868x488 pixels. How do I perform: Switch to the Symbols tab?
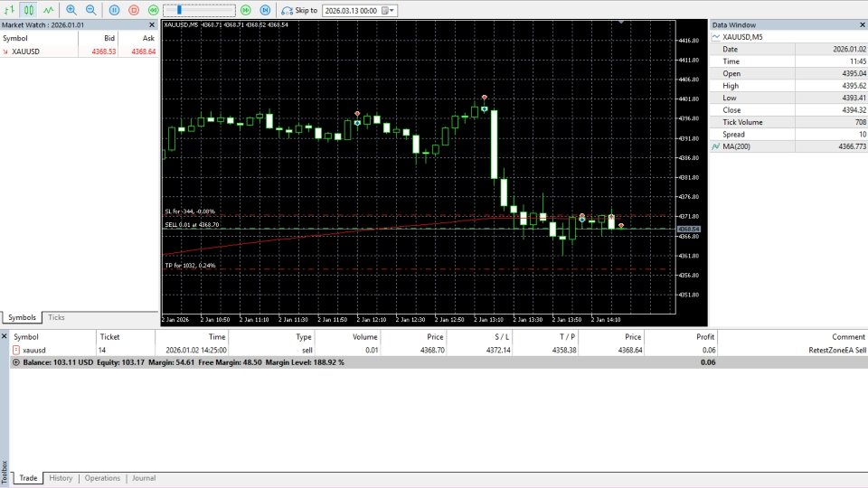coord(22,317)
